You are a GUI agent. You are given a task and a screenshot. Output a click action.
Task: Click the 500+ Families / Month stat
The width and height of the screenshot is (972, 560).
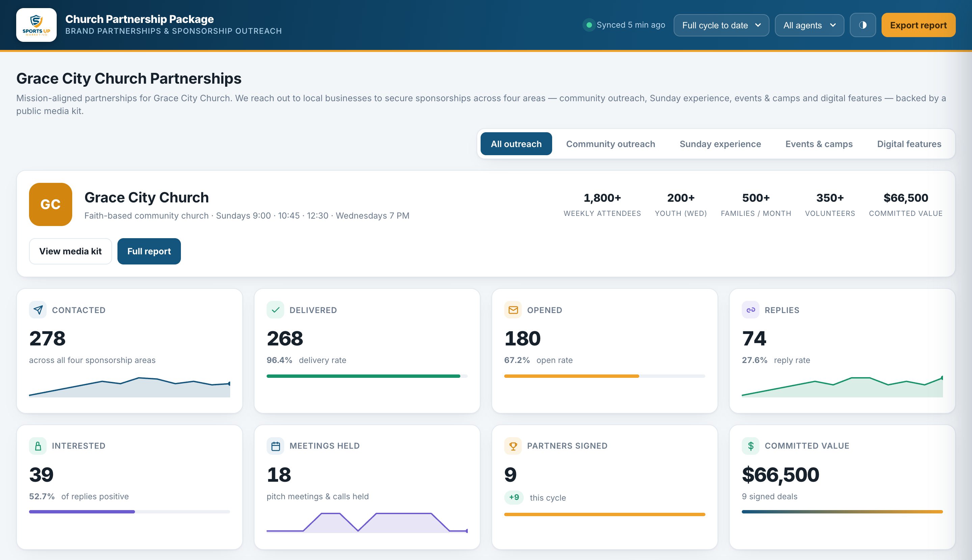point(756,205)
